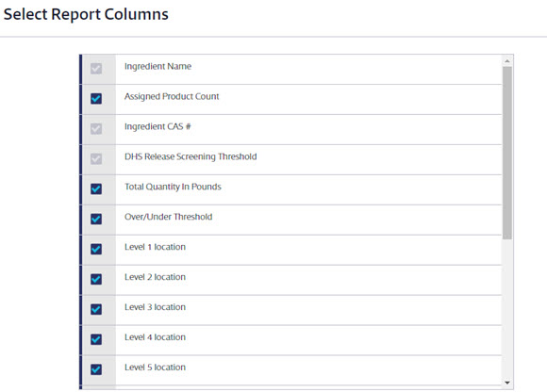The width and height of the screenshot is (547, 392).
Task: Click the scrollbar thumb in the column list
Action: [x=507, y=153]
